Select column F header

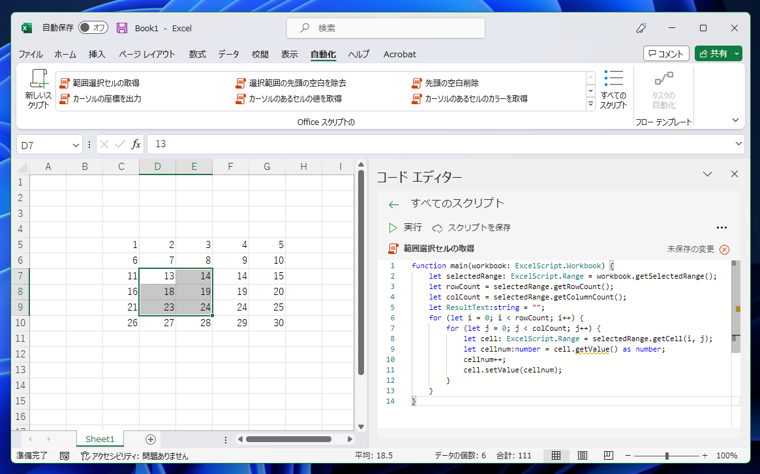[230, 167]
